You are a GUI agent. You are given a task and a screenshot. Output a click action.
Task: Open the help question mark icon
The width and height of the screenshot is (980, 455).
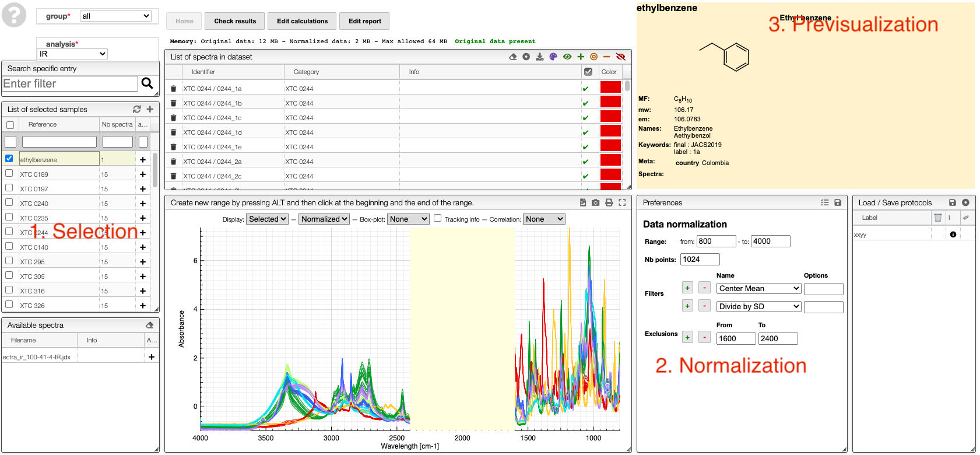pyautogui.click(x=14, y=15)
